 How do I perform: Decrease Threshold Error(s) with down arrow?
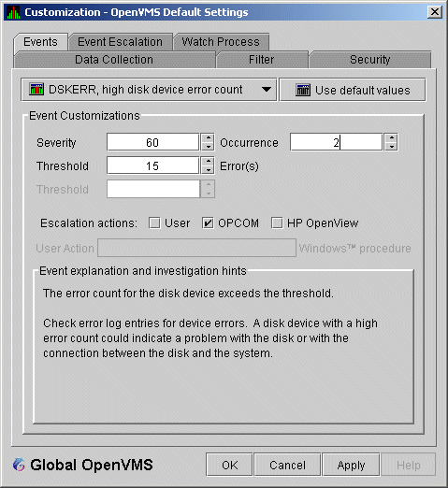[x=208, y=170]
